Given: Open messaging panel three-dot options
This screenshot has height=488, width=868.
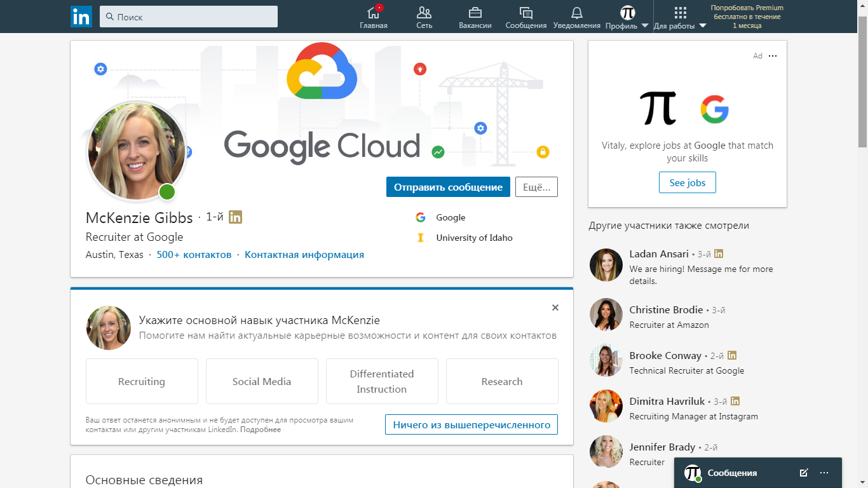Looking at the screenshot, I should coord(824,473).
